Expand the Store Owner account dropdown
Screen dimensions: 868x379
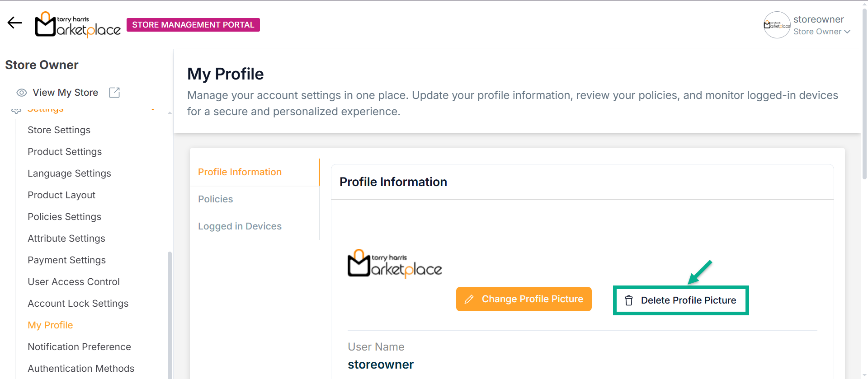847,32
